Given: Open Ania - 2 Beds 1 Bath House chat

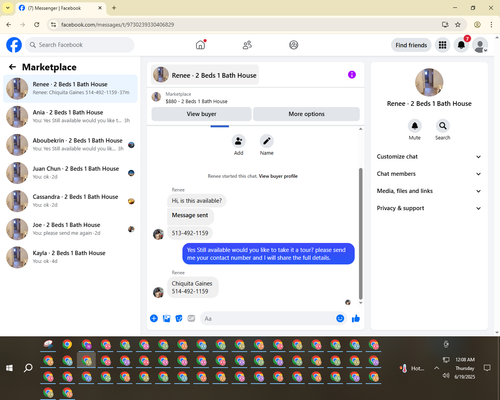Looking at the screenshot, I should pyautogui.click(x=70, y=116).
